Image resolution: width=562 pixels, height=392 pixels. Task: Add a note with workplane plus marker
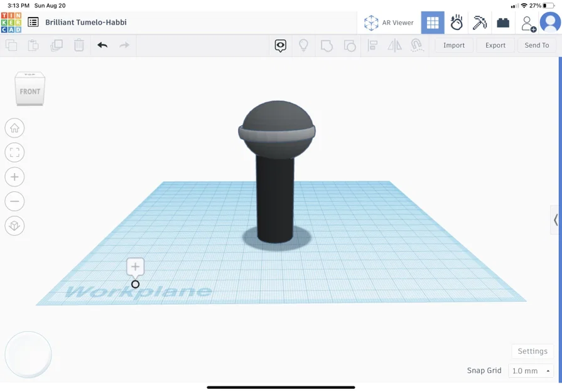(135, 267)
